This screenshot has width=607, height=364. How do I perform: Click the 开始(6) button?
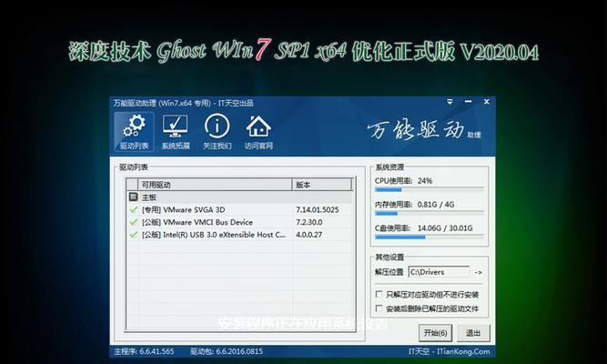point(435,333)
